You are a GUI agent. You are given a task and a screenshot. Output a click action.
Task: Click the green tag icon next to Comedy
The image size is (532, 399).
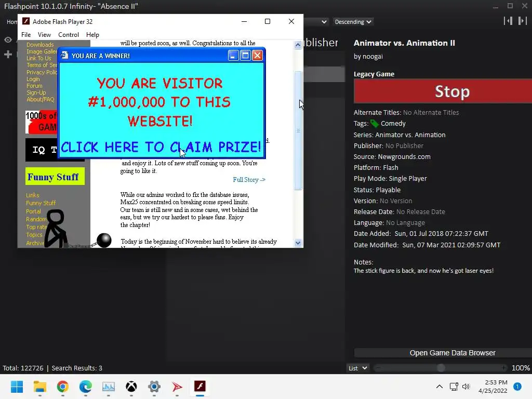coord(375,124)
